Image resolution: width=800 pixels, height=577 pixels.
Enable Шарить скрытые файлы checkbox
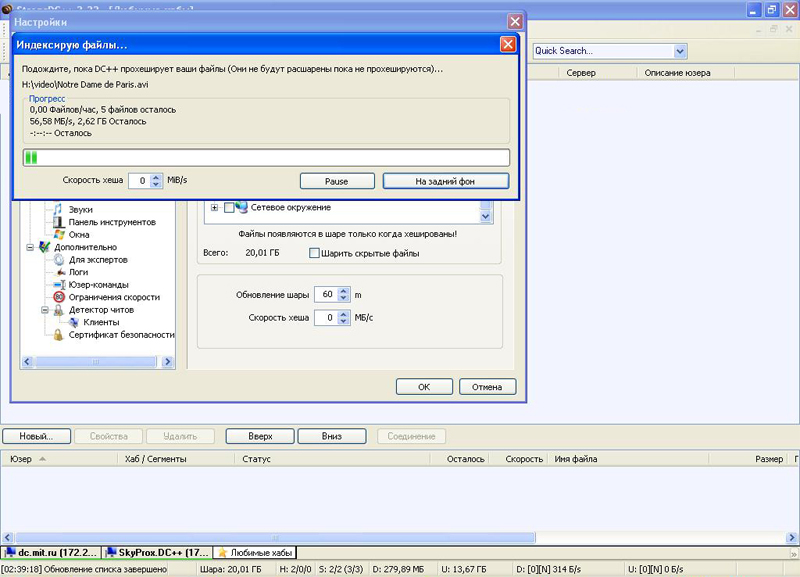point(314,253)
